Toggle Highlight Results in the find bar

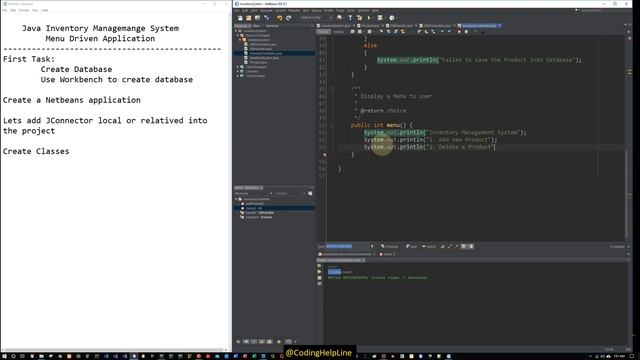(464, 247)
